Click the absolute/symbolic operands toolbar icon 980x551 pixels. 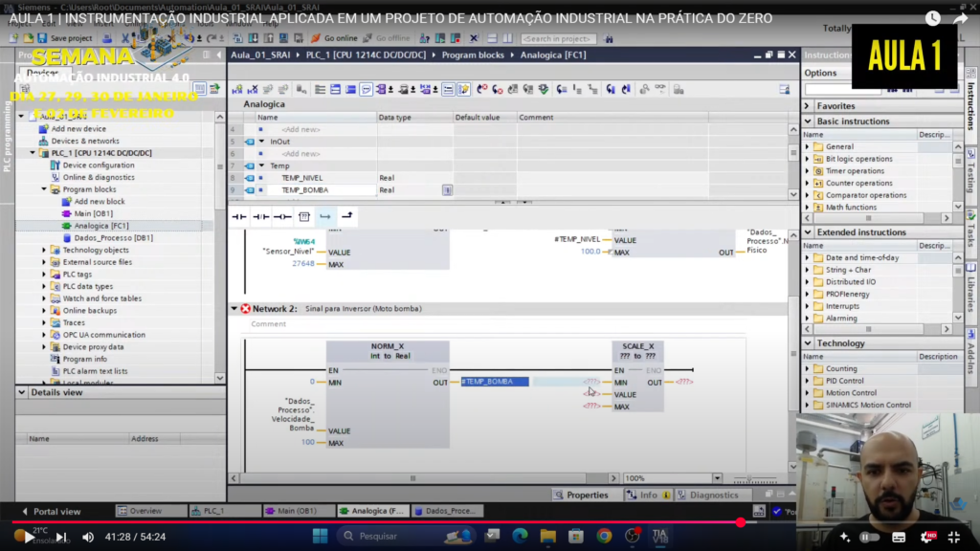coord(381,89)
